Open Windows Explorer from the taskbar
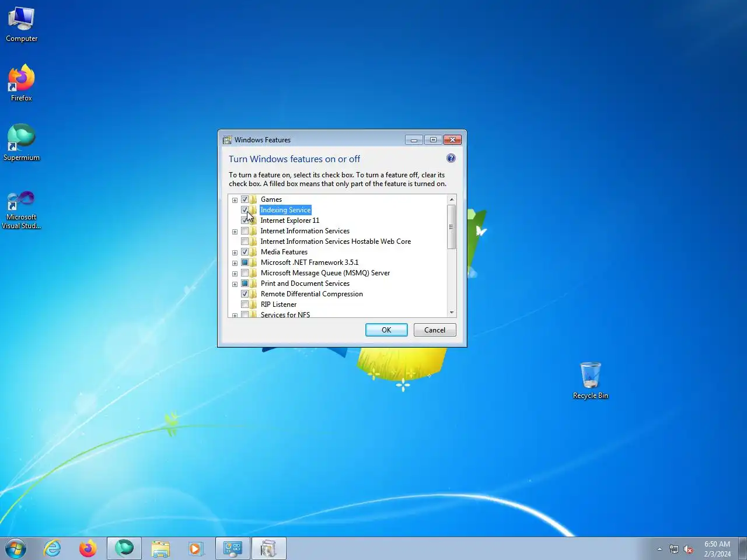The width and height of the screenshot is (747, 560). tap(160, 548)
